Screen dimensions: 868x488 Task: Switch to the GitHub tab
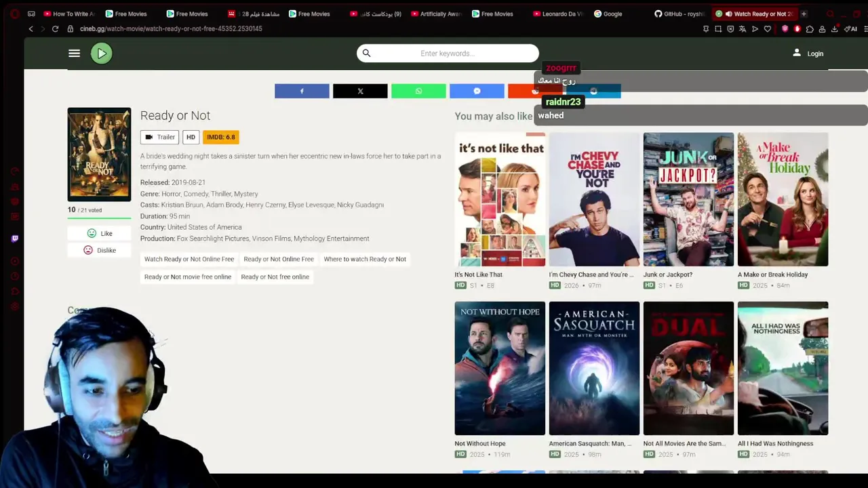[x=679, y=14]
